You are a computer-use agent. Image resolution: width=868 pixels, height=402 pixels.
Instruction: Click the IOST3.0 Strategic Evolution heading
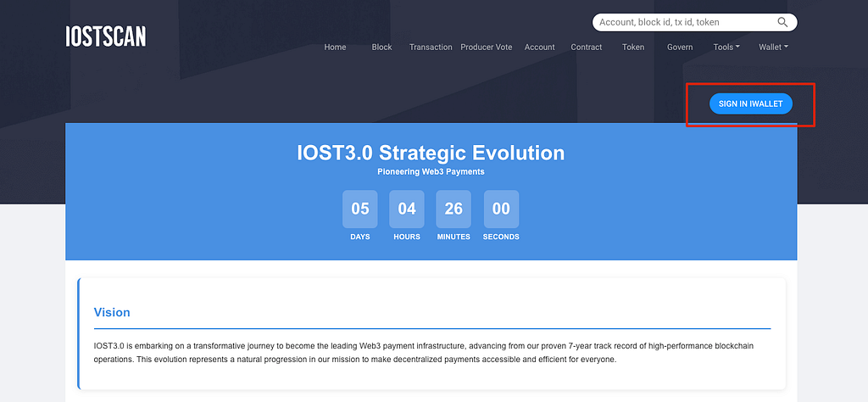click(x=431, y=153)
